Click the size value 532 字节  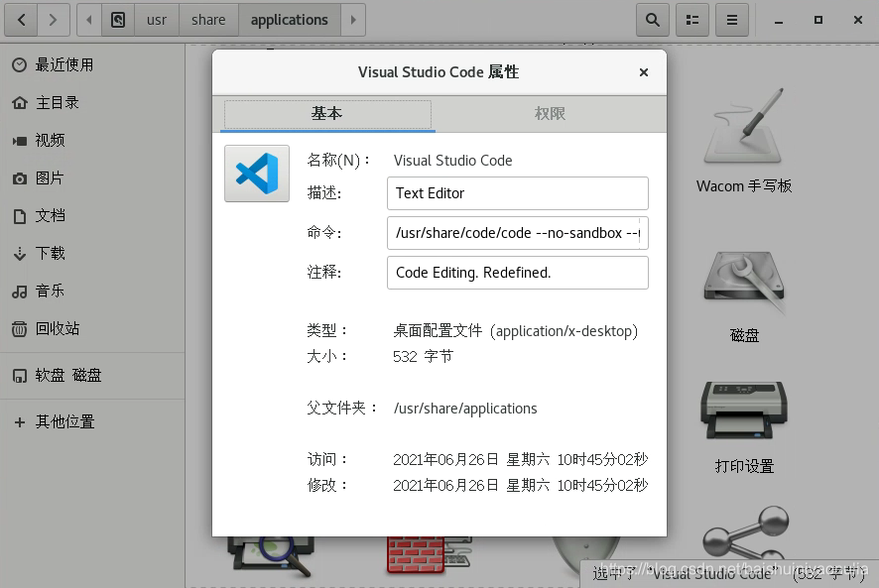tap(424, 357)
